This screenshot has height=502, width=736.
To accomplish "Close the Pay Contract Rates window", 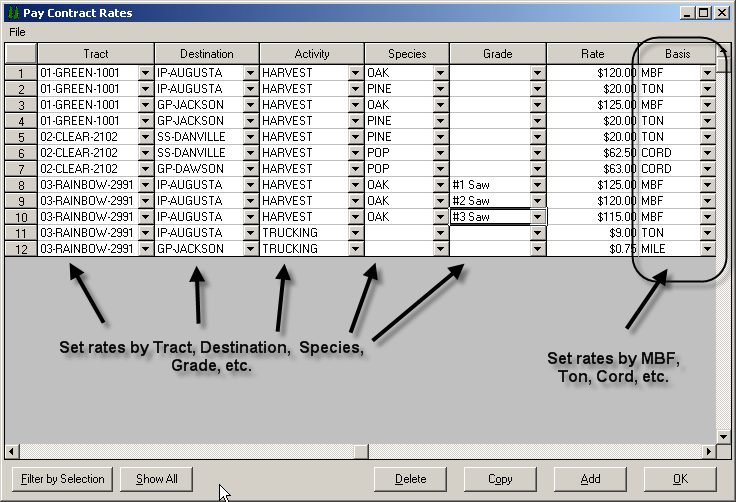I will pos(722,13).
